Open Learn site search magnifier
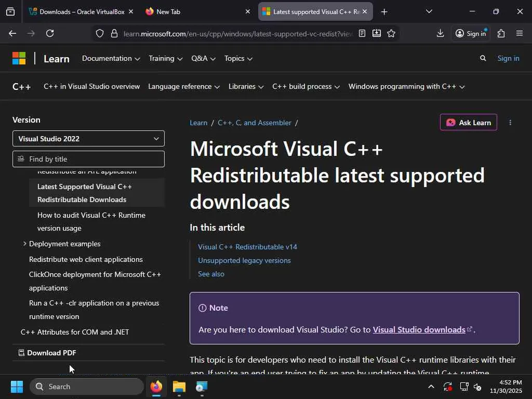 coord(483,58)
